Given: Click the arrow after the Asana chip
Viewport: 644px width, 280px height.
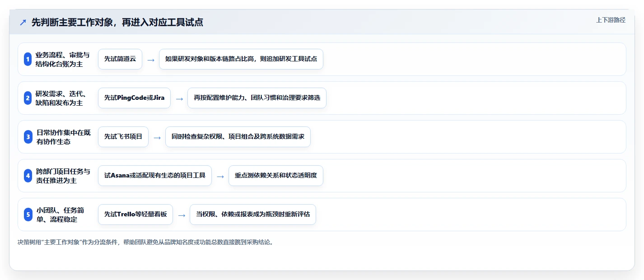Looking at the screenshot, I should point(220,176).
